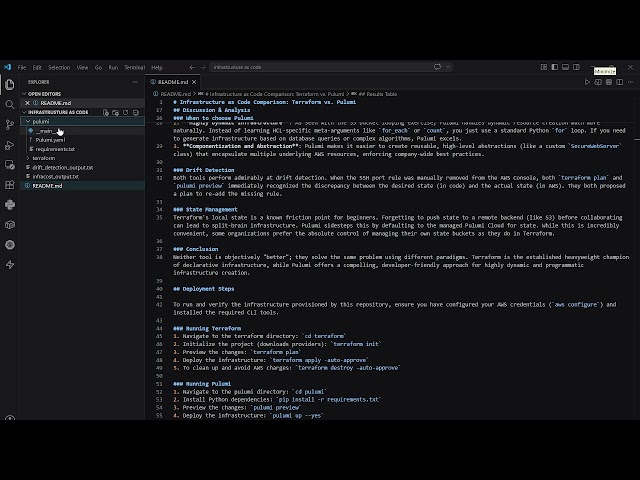Open the Source Control view
The height and width of the screenshot is (480, 640).
10,124
